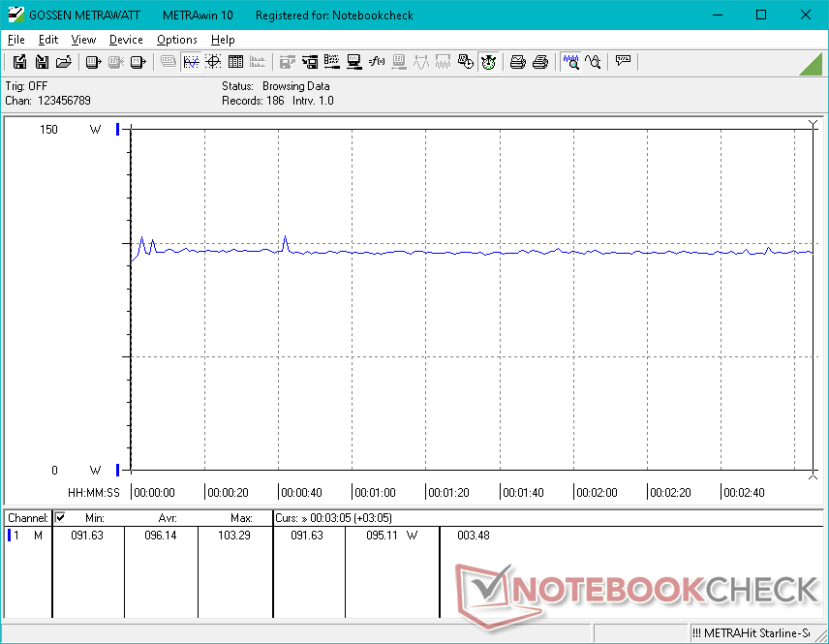Click the read-from-instrument display arrow icon
The image size is (829, 644).
(93, 62)
